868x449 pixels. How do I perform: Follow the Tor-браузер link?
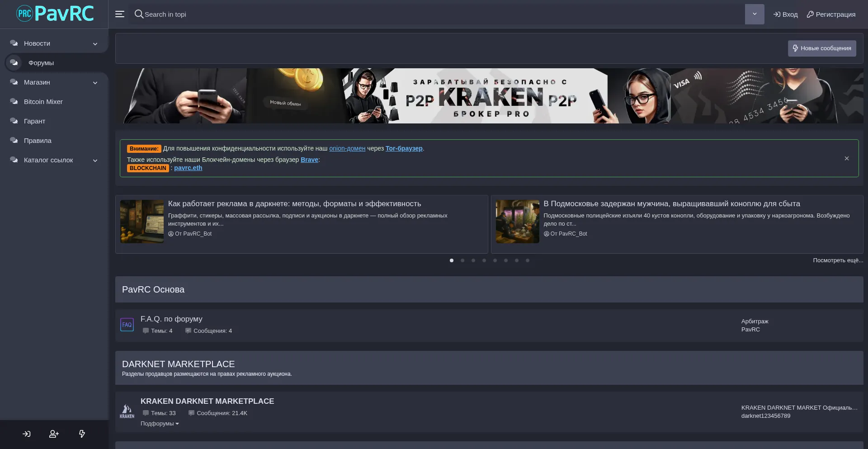tap(404, 148)
